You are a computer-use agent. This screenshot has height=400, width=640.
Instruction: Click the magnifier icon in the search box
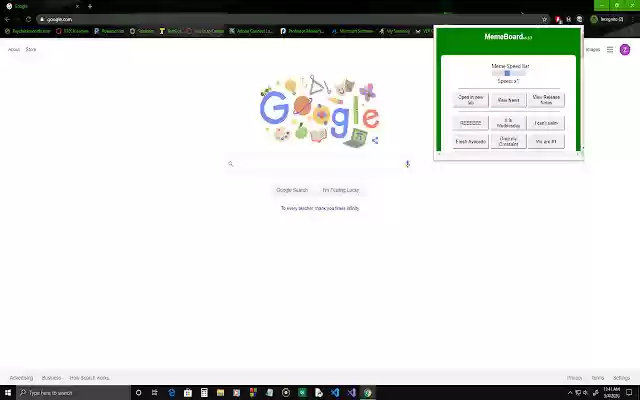(x=231, y=164)
